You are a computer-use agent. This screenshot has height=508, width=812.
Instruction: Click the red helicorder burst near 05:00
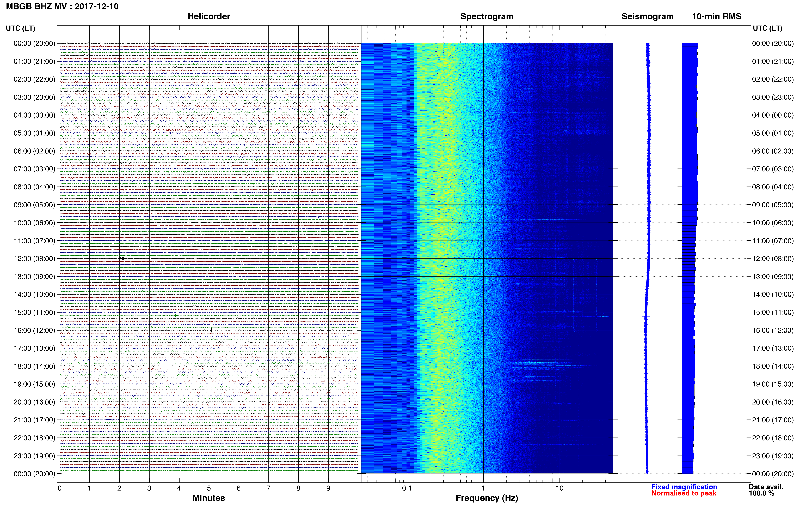point(169,130)
